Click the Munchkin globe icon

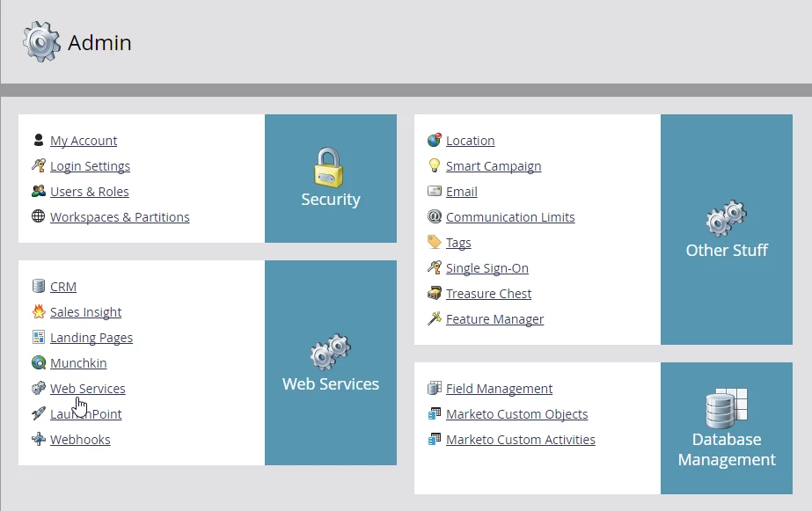[x=39, y=362]
